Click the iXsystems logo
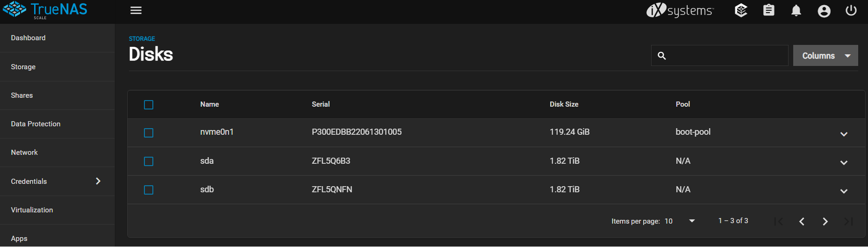The height and width of the screenshot is (247, 868). coord(680,10)
